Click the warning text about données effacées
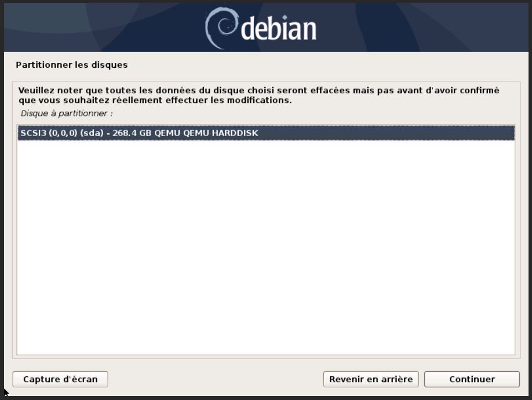532x400 pixels. pyautogui.click(x=259, y=96)
